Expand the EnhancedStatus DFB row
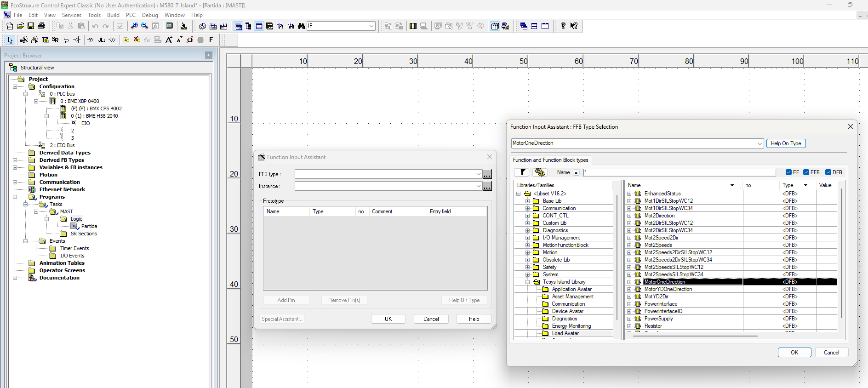 pyautogui.click(x=629, y=194)
